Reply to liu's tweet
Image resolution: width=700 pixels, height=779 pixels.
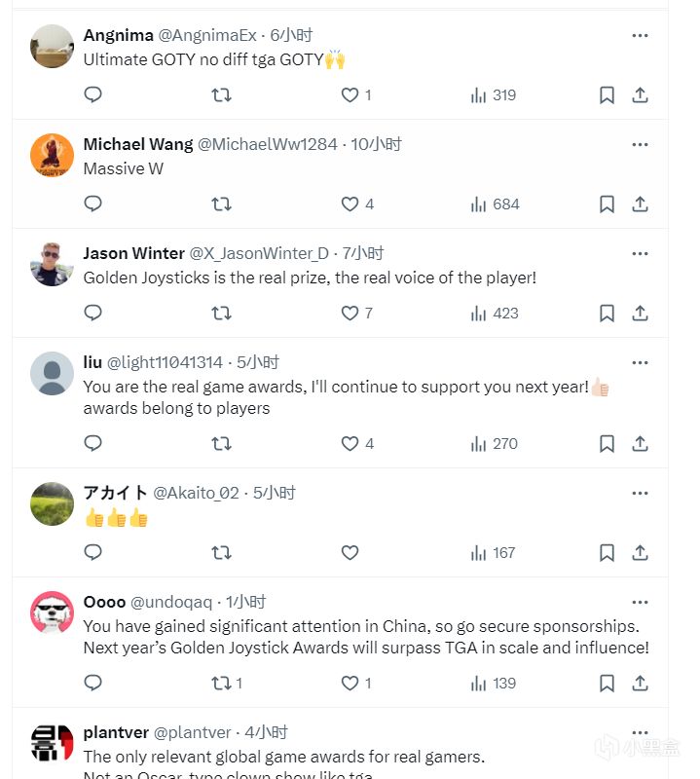tap(93, 444)
